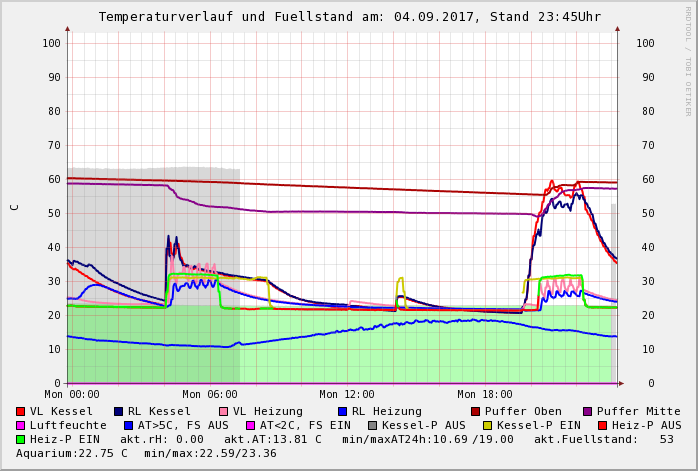Select the Mon 18:00 time axis label

click(x=485, y=395)
